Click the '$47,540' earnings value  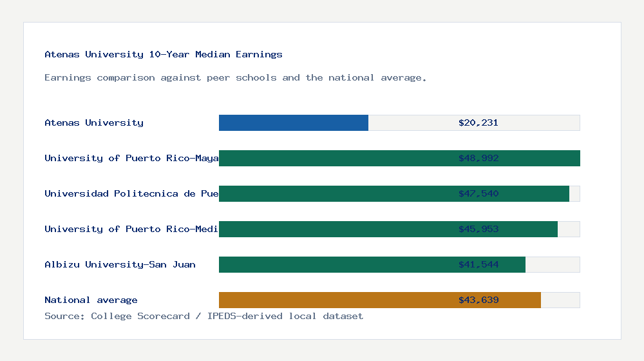pyautogui.click(x=478, y=193)
